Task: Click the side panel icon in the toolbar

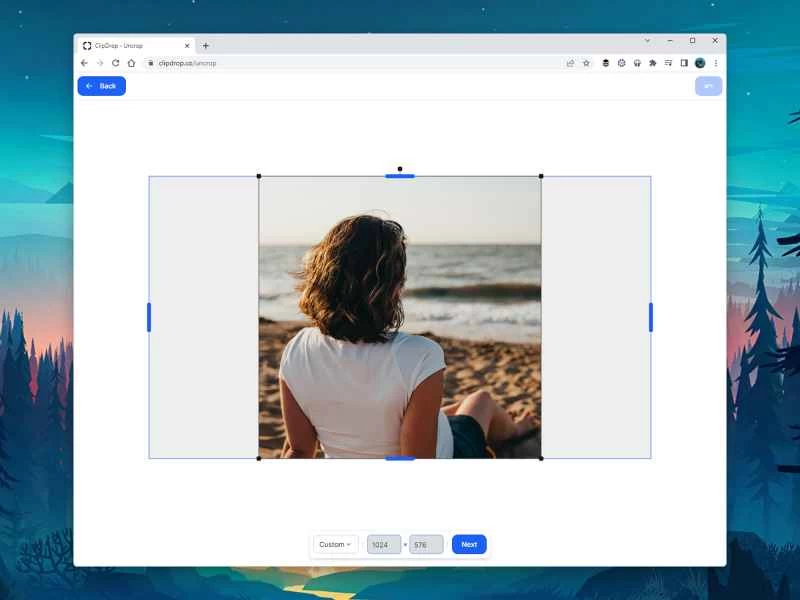Action: (682, 63)
